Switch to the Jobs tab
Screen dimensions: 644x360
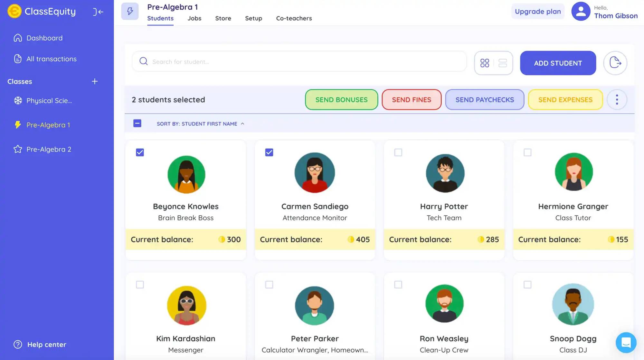pos(194,18)
